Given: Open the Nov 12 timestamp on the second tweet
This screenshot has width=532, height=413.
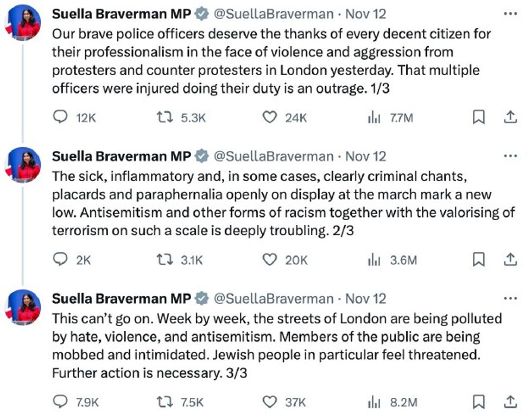Looking at the screenshot, I should [x=365, y=157].
